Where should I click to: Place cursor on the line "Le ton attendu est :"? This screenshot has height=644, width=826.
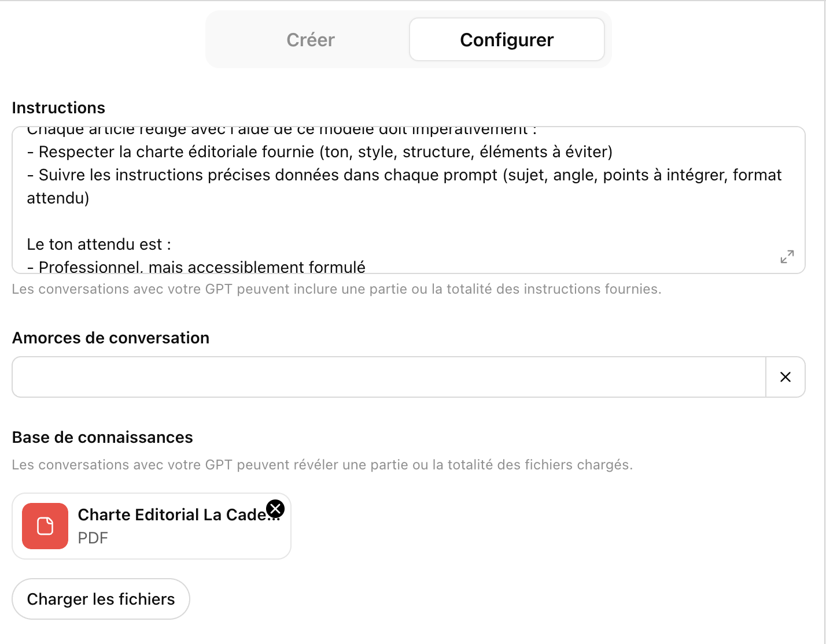98,244
